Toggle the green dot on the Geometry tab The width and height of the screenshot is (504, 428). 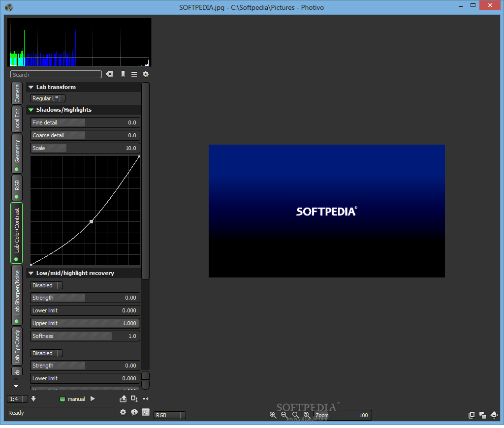(17, 169)
